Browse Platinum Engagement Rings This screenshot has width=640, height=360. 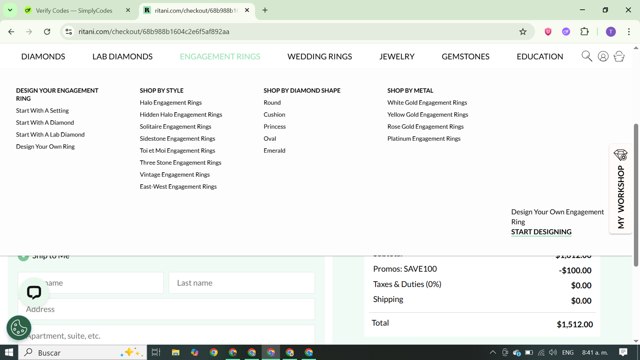tap(424, 138)
